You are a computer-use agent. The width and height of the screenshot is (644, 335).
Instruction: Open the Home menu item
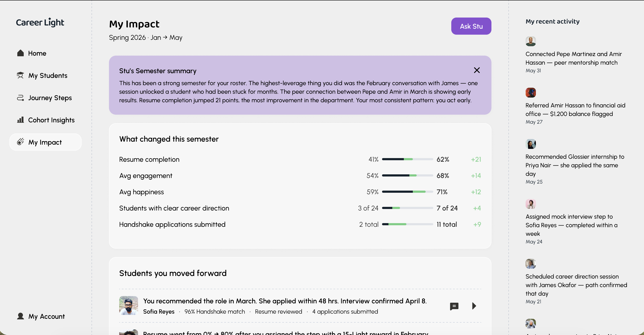coord(46,53)
